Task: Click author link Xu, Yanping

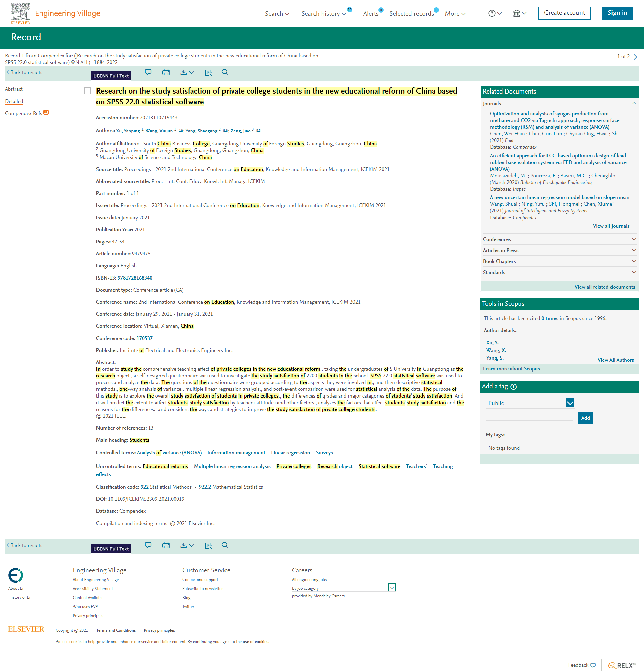Action: pos(128,131)
